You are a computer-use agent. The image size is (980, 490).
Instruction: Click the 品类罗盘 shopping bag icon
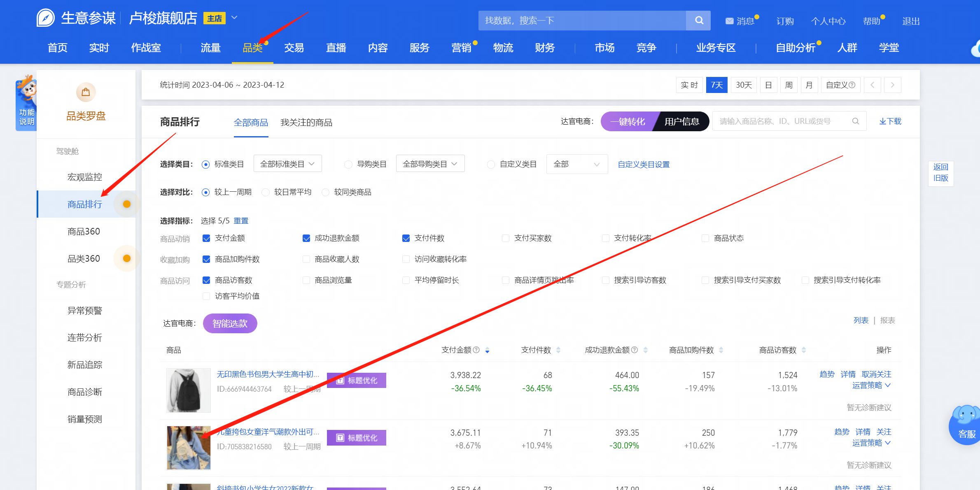tap(86, 92)
